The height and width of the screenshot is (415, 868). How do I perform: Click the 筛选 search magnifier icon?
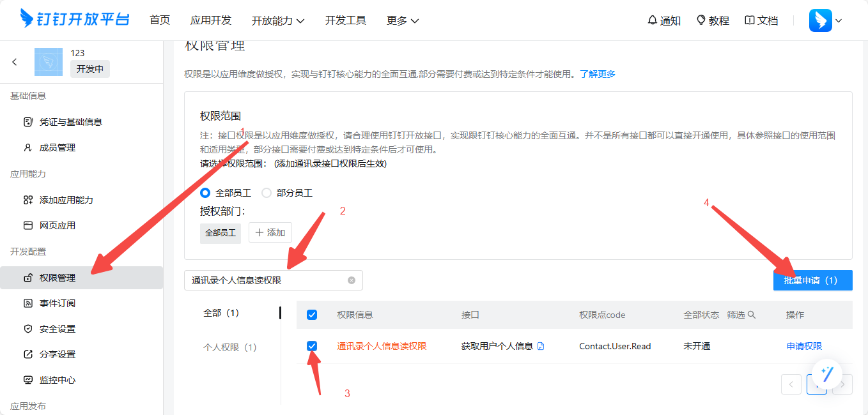point(752,315)
